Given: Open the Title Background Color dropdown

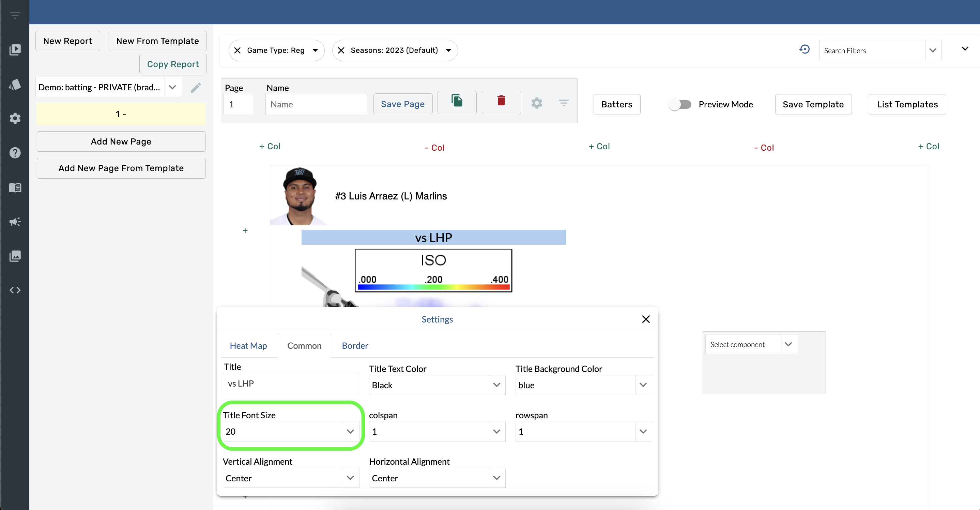Looking at the screenshot, I should 643,385.
